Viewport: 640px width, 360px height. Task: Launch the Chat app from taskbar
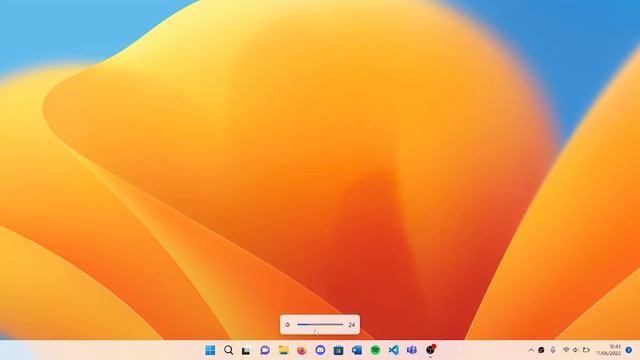click(265, 350)
